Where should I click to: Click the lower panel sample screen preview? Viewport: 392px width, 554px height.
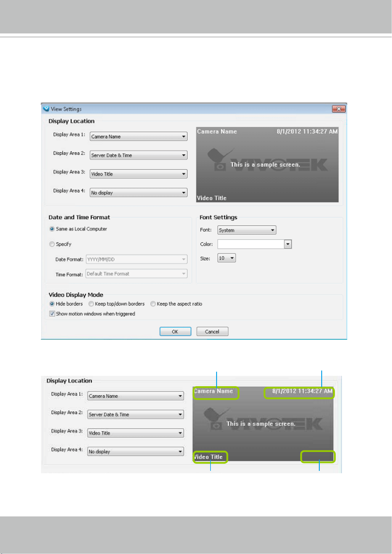point(263,424)
